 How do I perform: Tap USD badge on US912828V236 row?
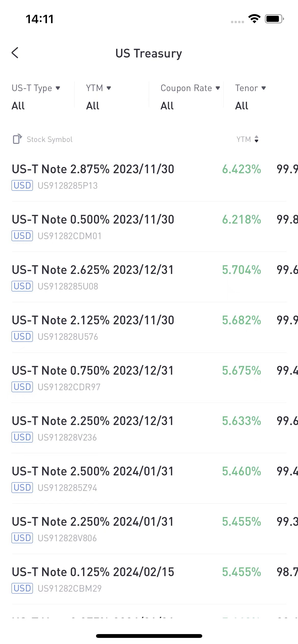(22, 437)
